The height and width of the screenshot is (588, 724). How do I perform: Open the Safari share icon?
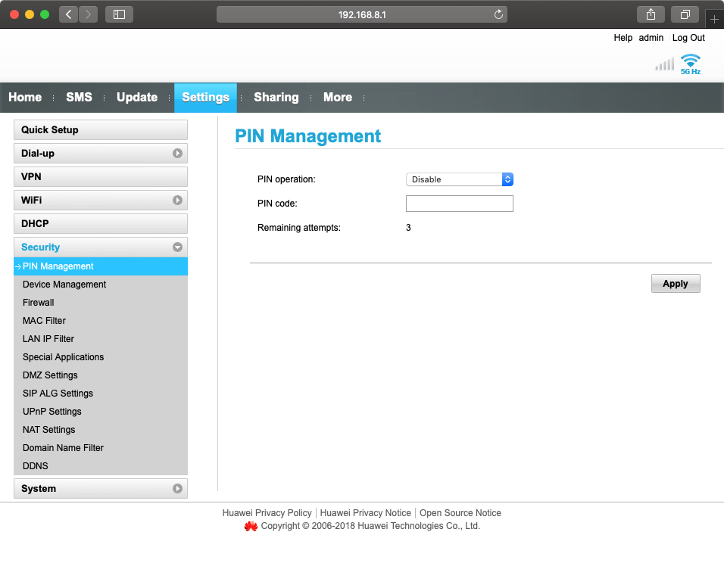coord(650,14)
